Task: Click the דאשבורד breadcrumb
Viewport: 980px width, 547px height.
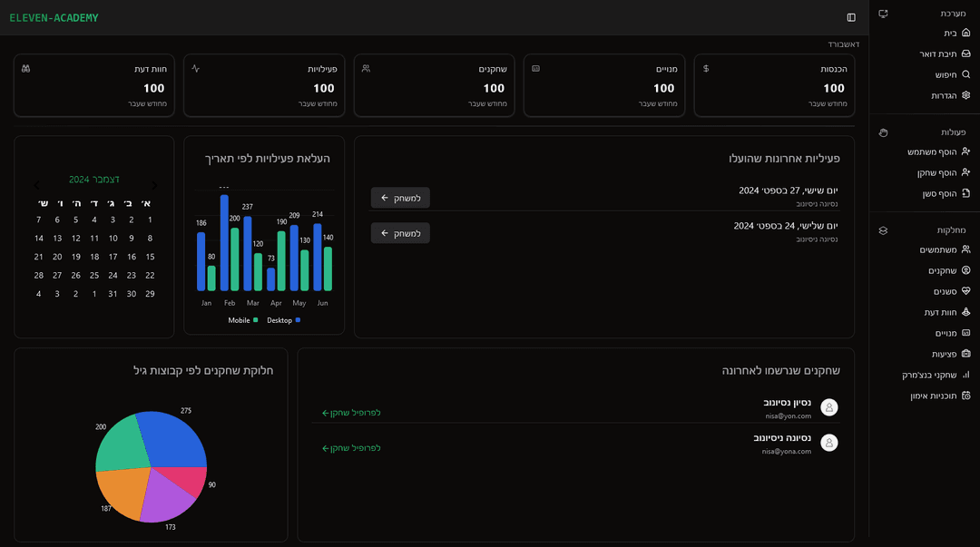Action: pos(844,44)
